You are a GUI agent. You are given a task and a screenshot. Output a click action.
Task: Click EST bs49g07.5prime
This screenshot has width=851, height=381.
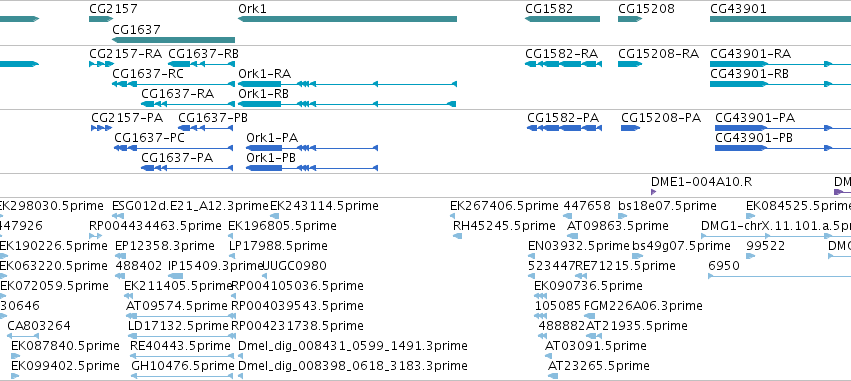click(x=681, y=246)
